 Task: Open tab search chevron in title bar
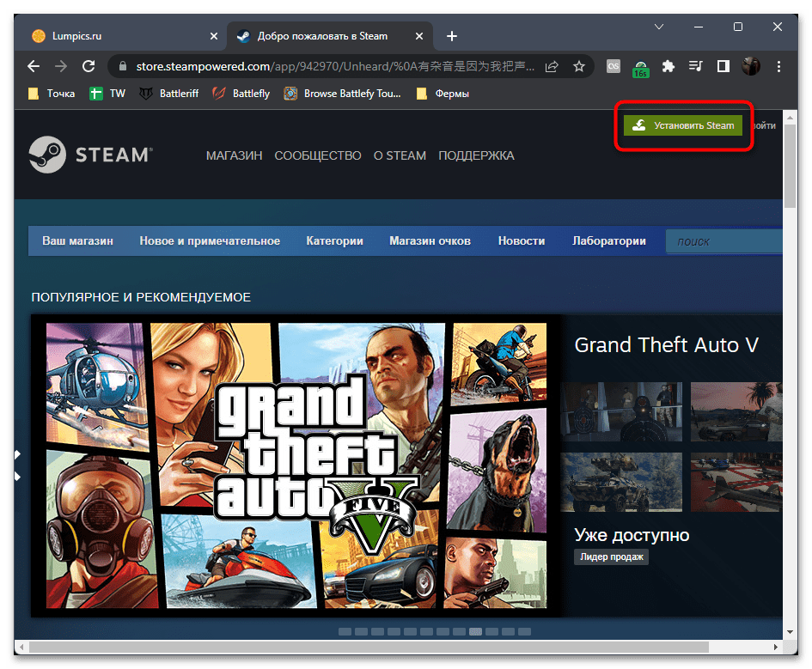[659, 27]
